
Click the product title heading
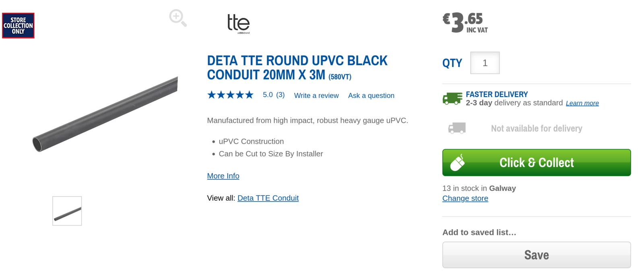coord(297,68)
